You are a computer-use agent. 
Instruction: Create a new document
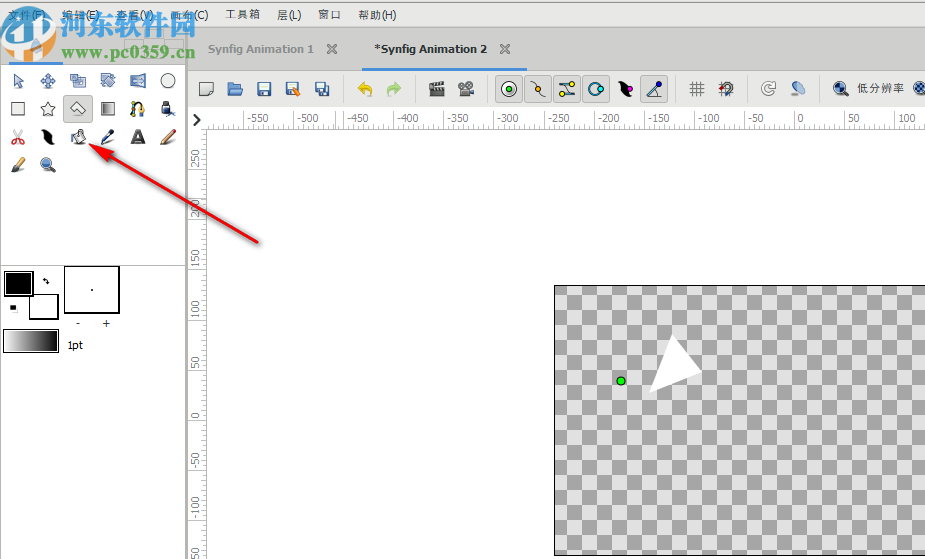pos(206,89)
